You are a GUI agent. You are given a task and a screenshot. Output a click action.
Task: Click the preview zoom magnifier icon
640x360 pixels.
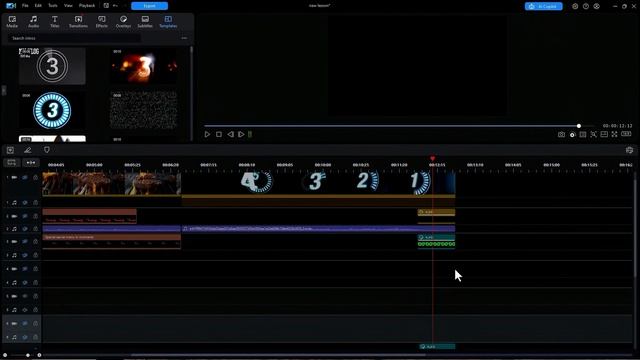pyautogui.click(x=593, y=134)
